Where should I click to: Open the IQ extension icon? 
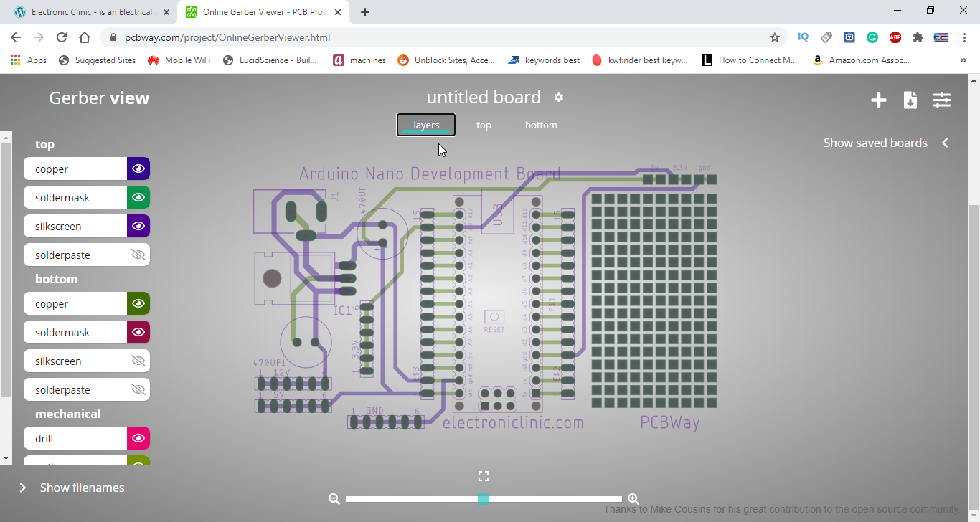pos(804,37)
